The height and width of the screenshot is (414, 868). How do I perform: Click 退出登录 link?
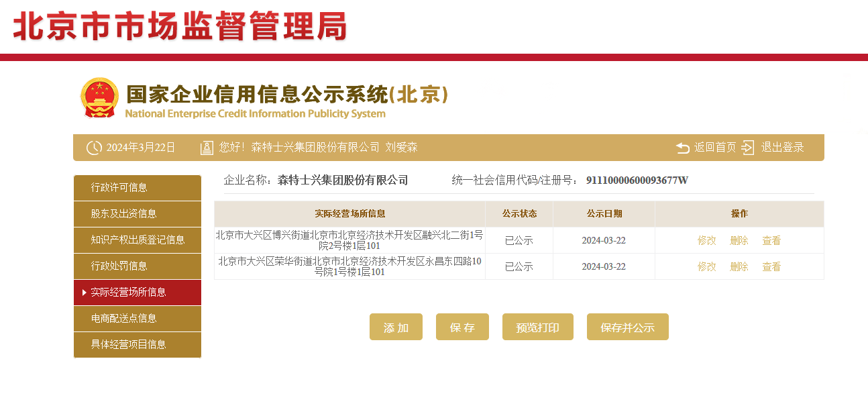782,148
